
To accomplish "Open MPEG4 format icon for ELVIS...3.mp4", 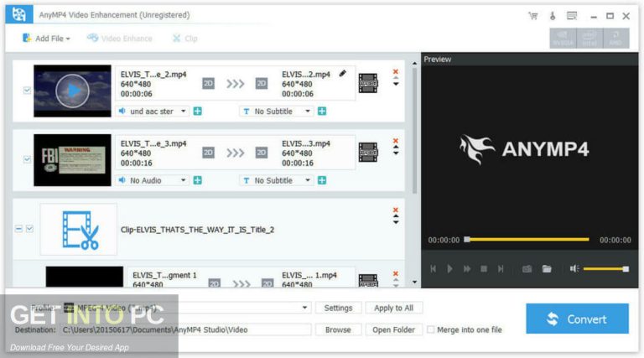I will [x=368, y=153].
